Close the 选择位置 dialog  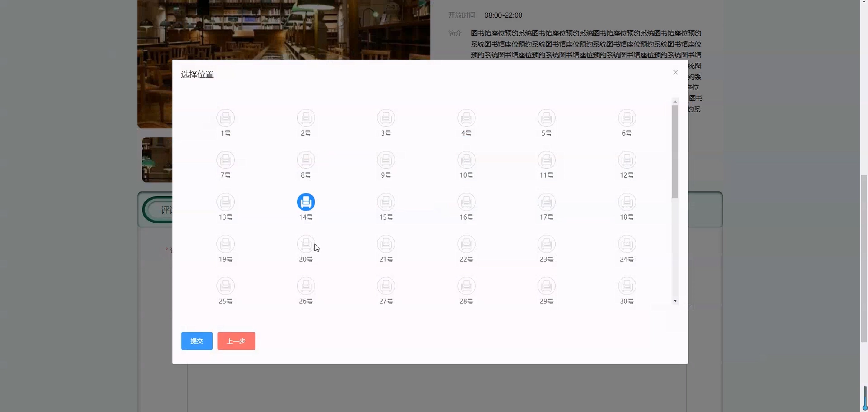click(x=675, y=72)
